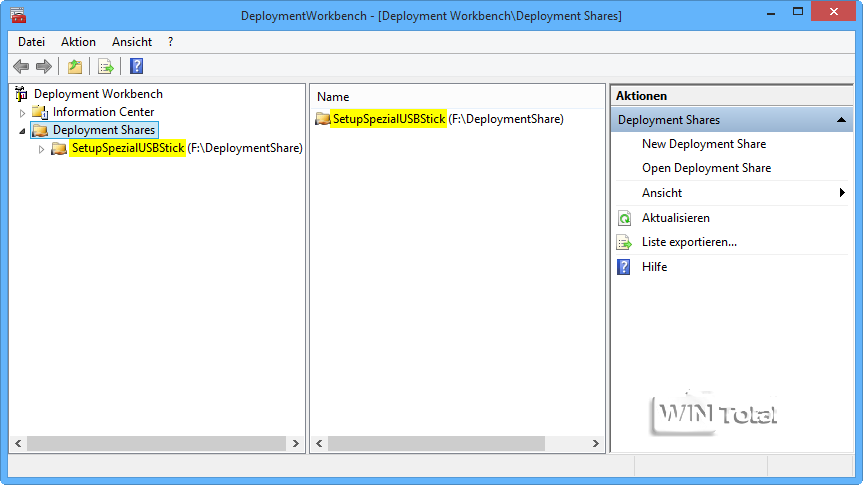Viewport: 863px width, 485px height.
Task: Click New Deployment Share action
Action: click(x=704, y=144)
